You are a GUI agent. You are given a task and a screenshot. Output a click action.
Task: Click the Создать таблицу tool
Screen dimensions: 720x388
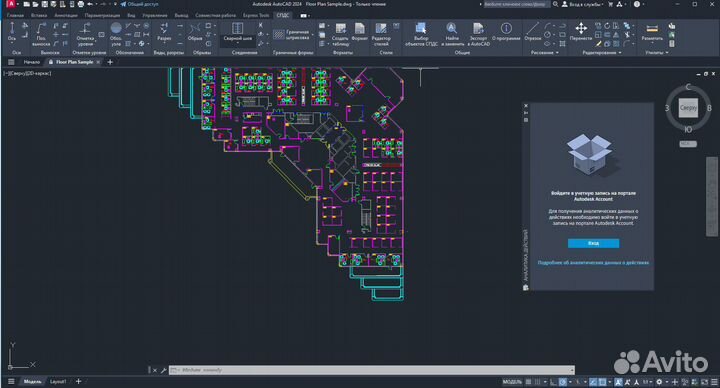(x=340, y=34)
